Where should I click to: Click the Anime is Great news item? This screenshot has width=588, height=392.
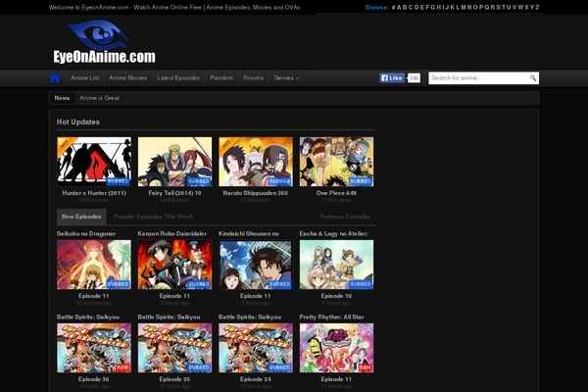tap(99, 98)
